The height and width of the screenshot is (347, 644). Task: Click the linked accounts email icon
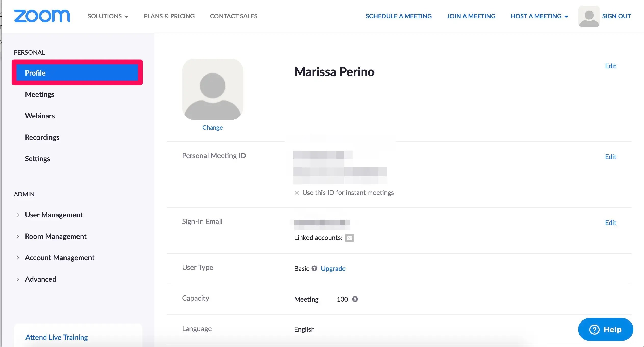click(x=349, y=238)
